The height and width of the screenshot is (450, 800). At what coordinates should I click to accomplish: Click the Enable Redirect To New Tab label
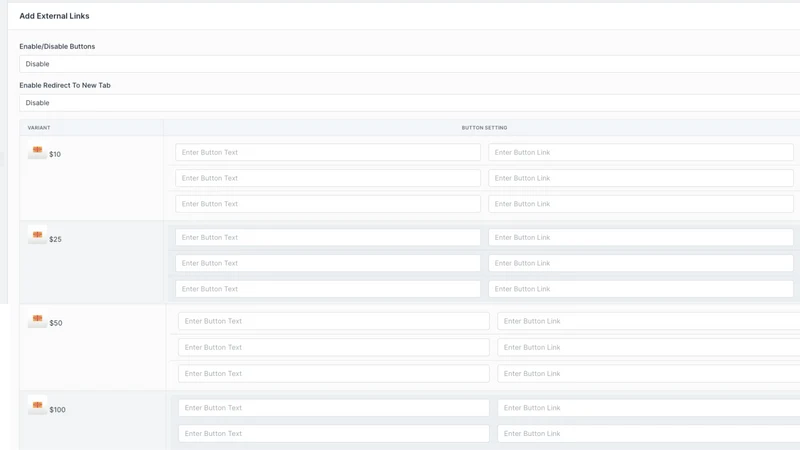point(65,85)
